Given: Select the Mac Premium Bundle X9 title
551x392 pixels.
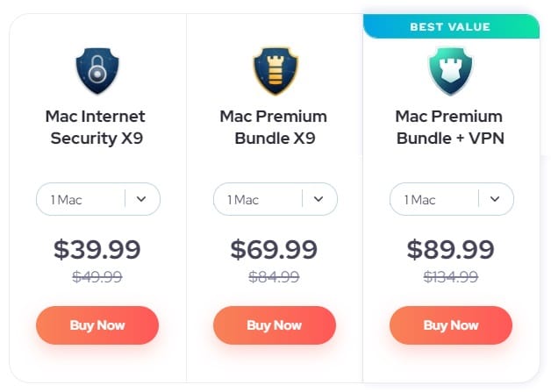Looking at the screenshot, I should 274,127.
